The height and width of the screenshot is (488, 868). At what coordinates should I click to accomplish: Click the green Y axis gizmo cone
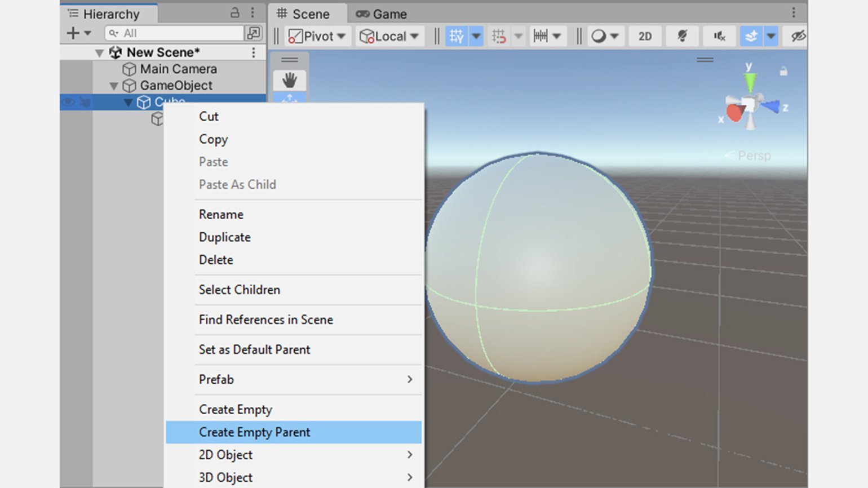pos(750,82)
